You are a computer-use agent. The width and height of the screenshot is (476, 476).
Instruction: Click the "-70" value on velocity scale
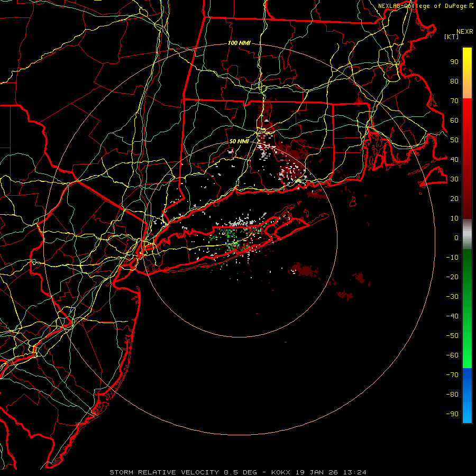click(x=452, y=375)
